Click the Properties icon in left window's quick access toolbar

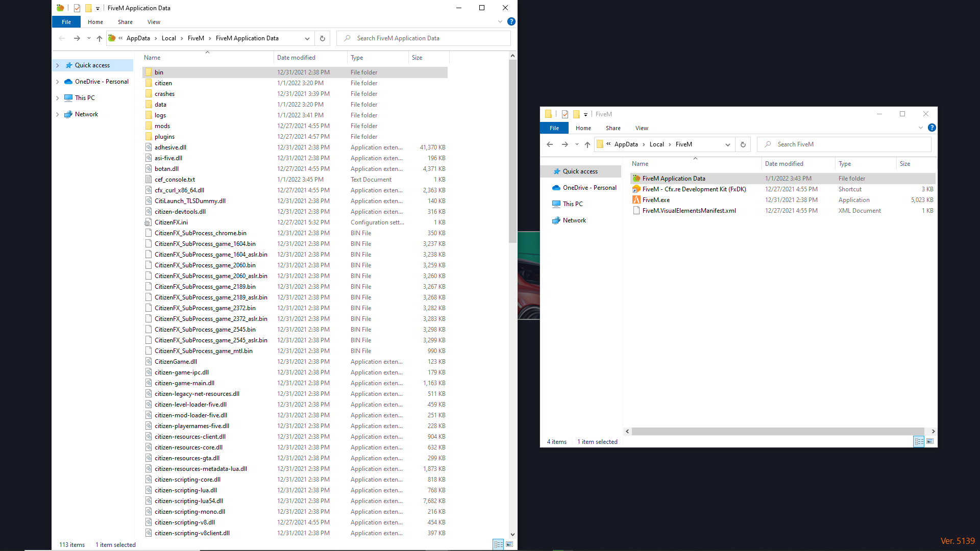77,8
